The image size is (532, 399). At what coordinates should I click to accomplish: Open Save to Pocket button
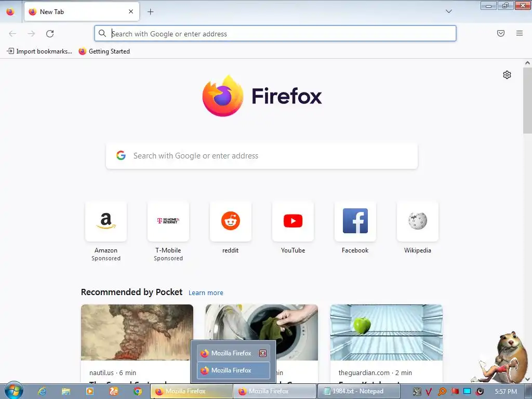pos(501,33)
